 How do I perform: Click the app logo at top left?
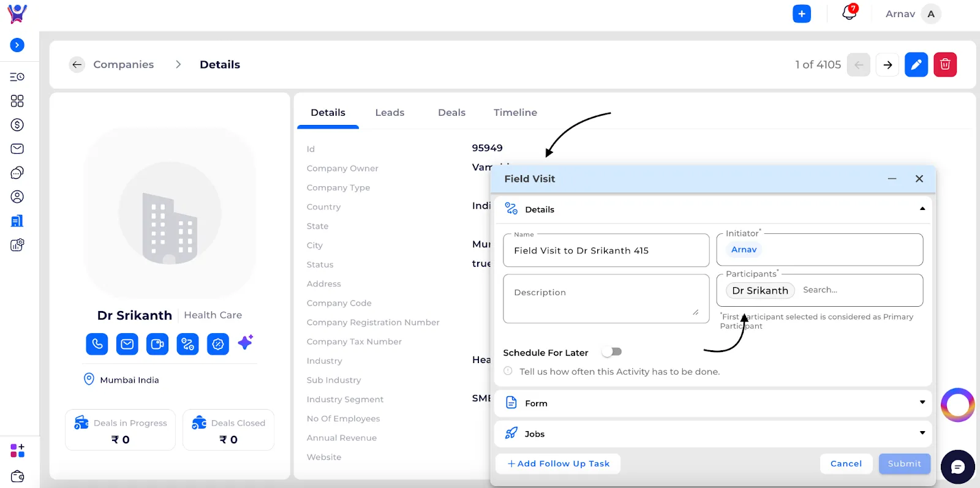[17, 13]
